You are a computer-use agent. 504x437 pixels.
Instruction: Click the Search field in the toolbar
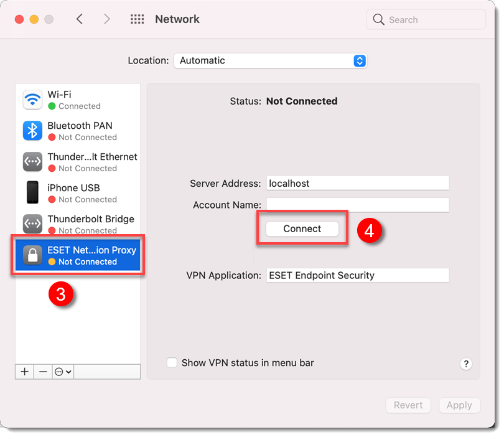pos(426,19)
